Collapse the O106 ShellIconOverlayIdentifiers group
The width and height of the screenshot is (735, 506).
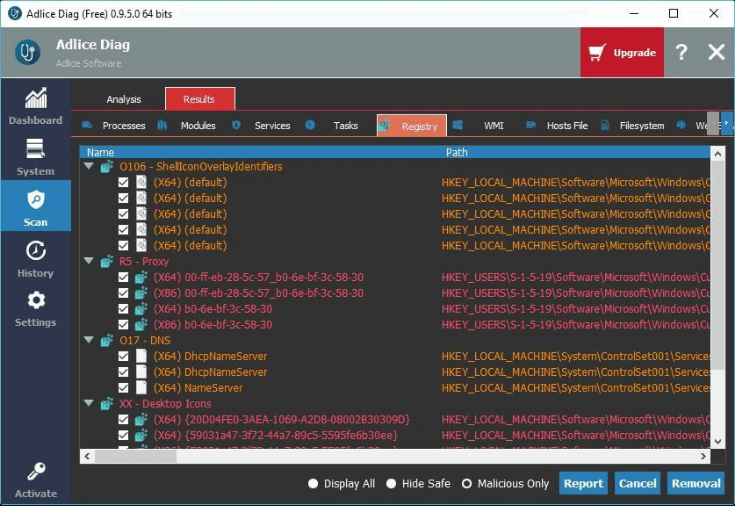(88, 167)
